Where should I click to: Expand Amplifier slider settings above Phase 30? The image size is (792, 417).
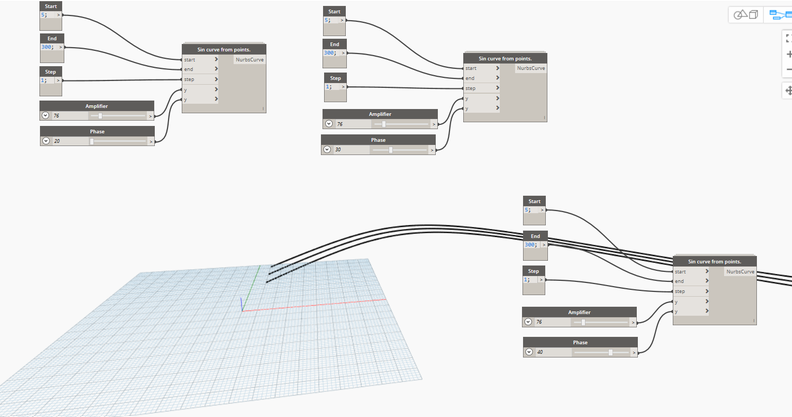point(329,124)
